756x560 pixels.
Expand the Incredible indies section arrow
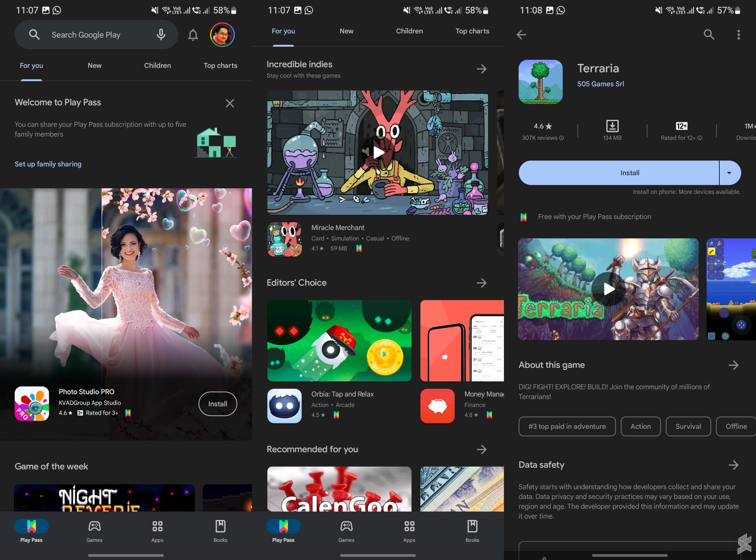point(482,69)
